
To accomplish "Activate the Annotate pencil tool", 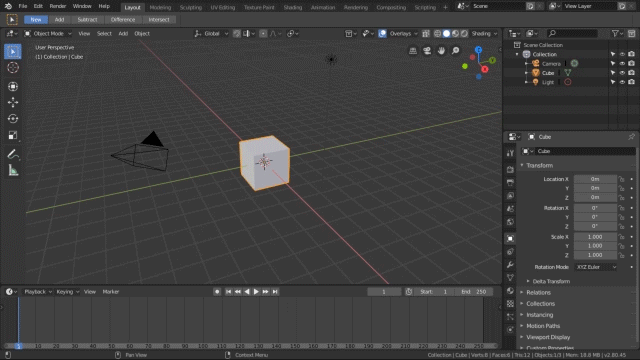I will (13, 154).
